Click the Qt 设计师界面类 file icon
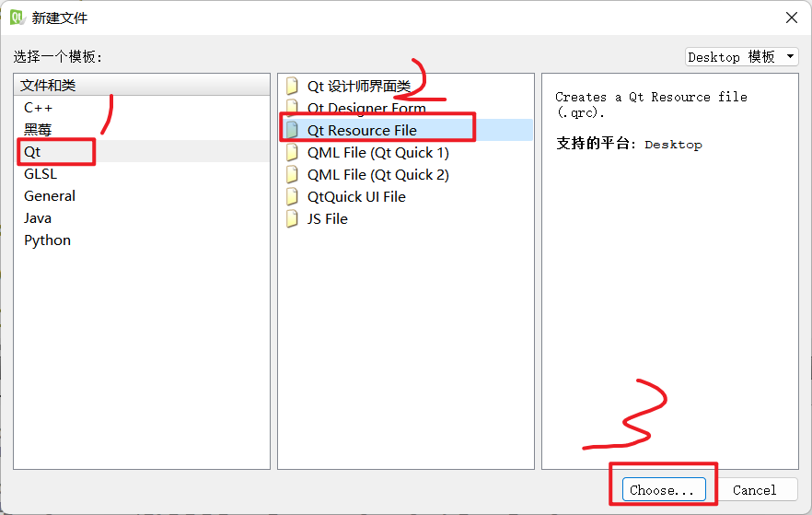The height and width of the screenshot is (515, 812). 293,86
